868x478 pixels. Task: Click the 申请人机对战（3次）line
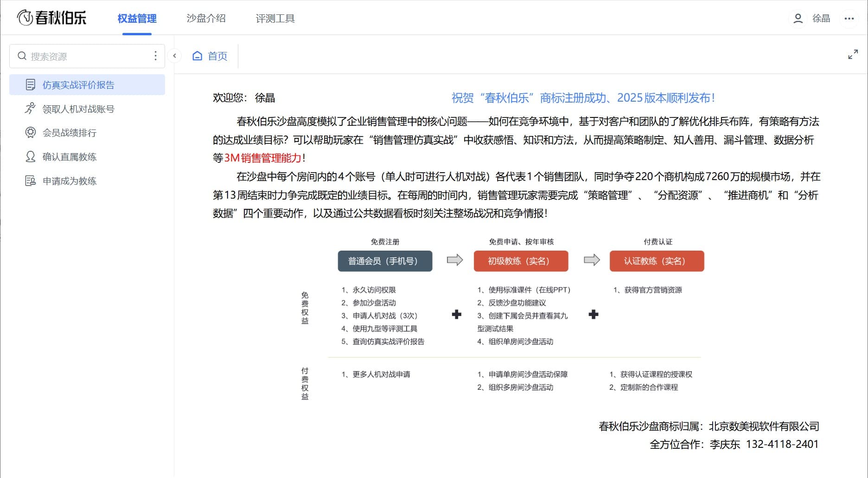[x=380, y=316]
